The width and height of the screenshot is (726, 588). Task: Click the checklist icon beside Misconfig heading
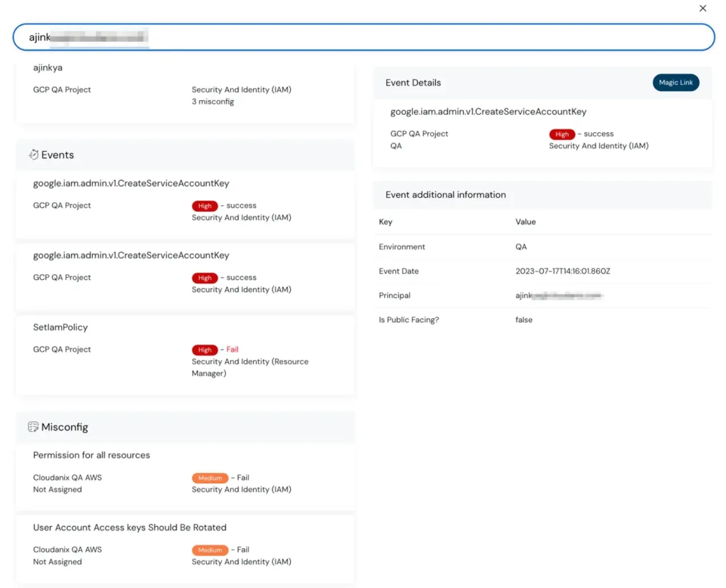pyautogui.click(x=34, y=426)
